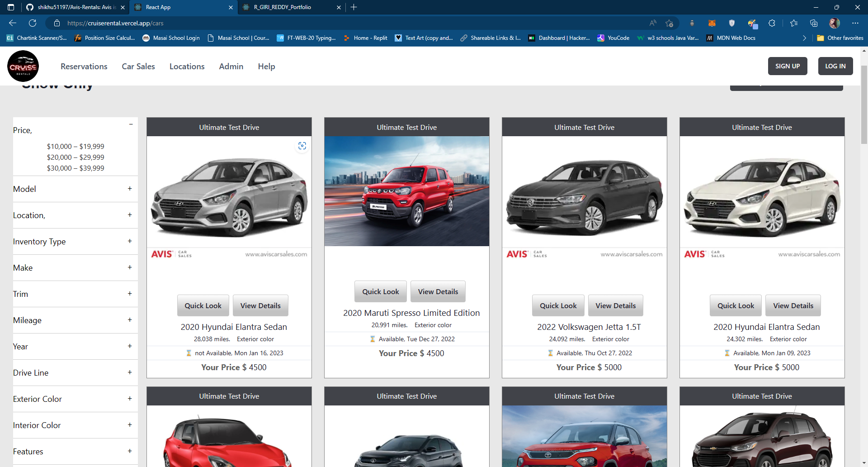868x467 pixels.
Task: Open the browser Extensions puzzle icon
Action: tap(772, 23)
